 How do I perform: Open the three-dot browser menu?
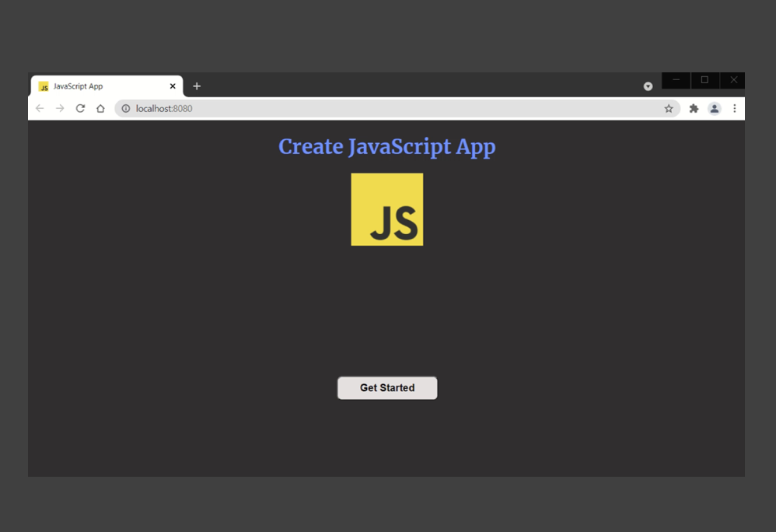(x=735, y=108)
